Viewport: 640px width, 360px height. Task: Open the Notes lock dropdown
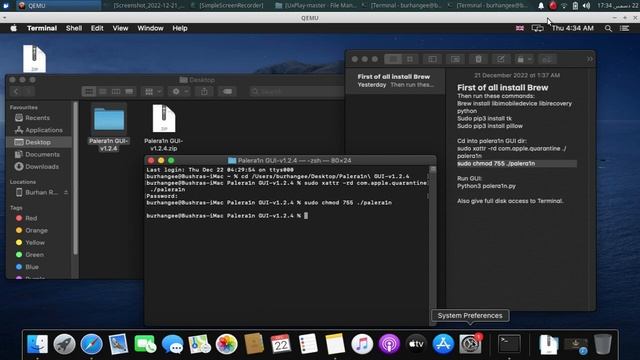coord(524,59)
